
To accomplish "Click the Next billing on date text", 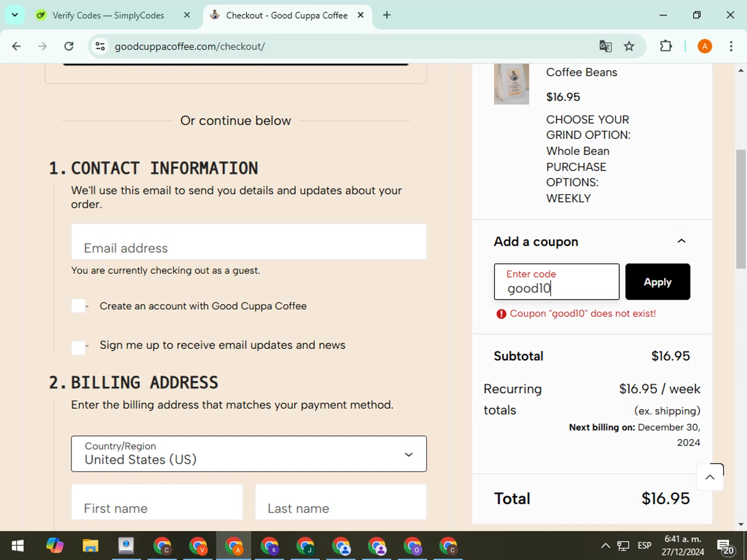I will pos(634,435).
